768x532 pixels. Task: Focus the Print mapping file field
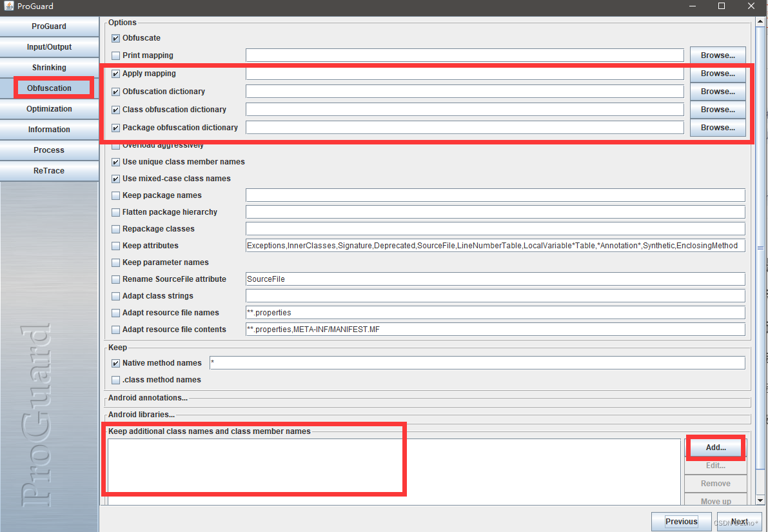point(465,55)
